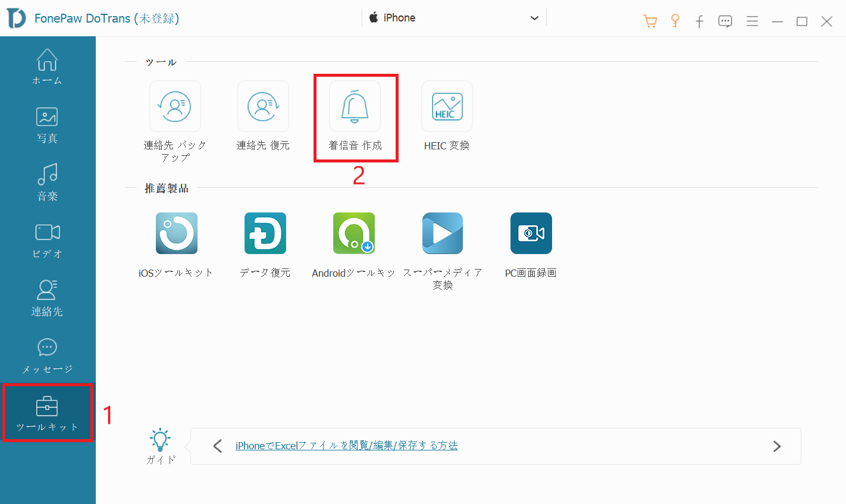Click the ツール section heading
846x504 pixels.
(161, 62)
